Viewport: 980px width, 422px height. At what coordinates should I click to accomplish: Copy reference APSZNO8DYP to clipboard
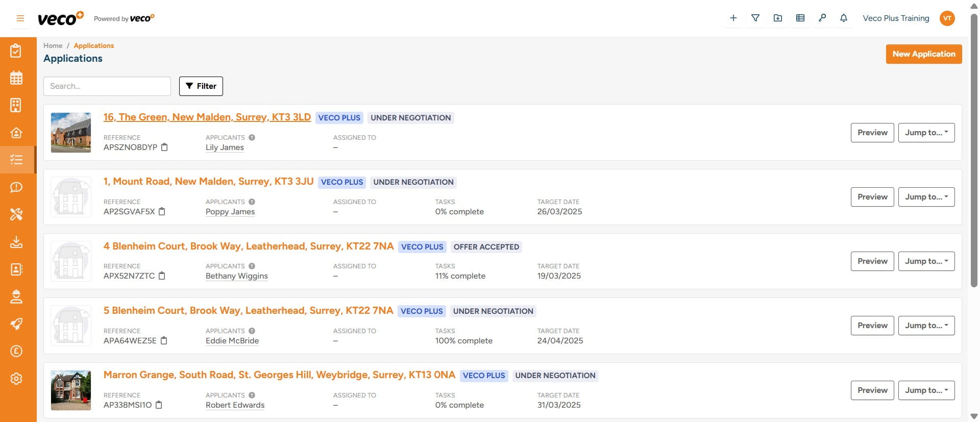pos(164,147)
